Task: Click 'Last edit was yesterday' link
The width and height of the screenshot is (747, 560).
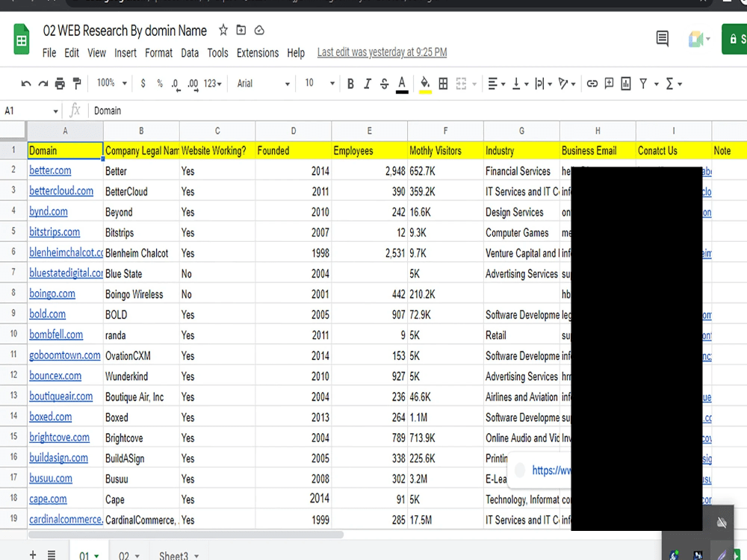Action: tap(382, 52)
